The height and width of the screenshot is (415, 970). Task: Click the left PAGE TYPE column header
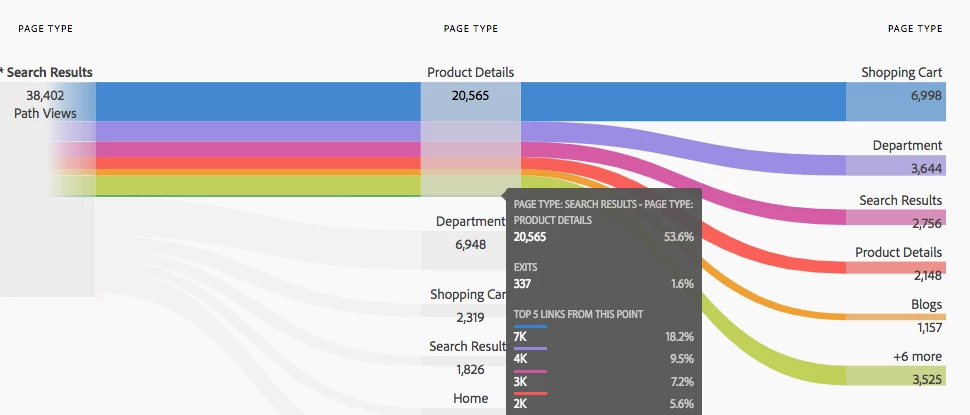(45, 28)
